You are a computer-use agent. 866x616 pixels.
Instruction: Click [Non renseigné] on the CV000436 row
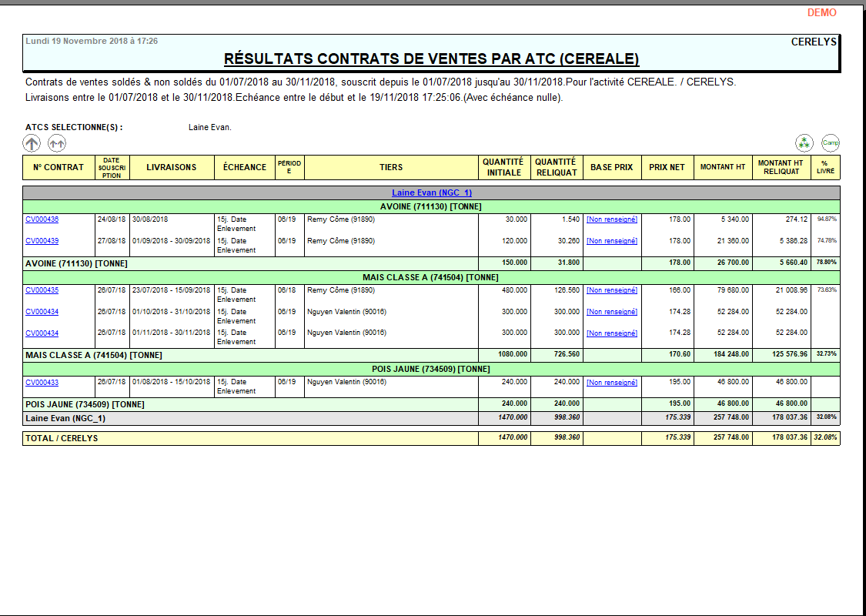click(x=612, y=219)
